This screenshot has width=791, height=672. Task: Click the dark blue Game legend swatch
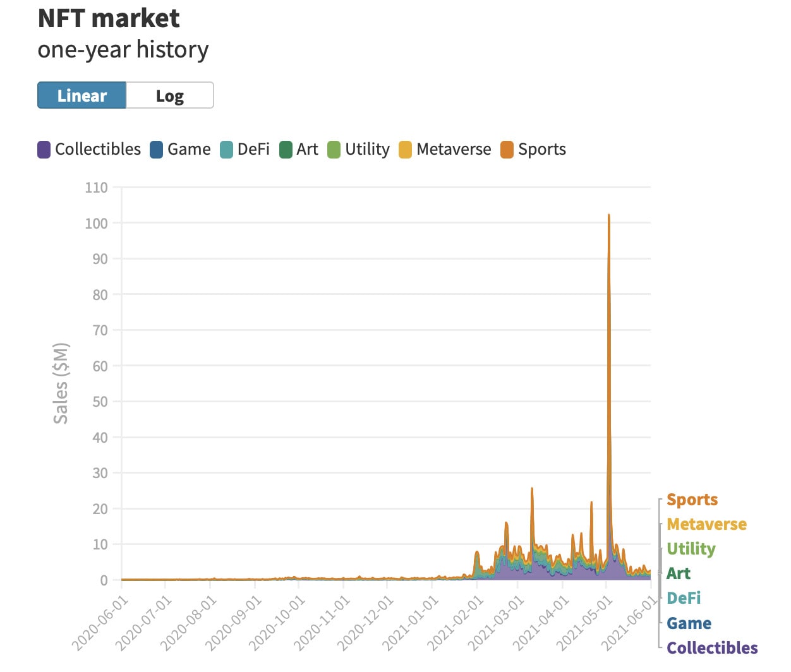157,150
